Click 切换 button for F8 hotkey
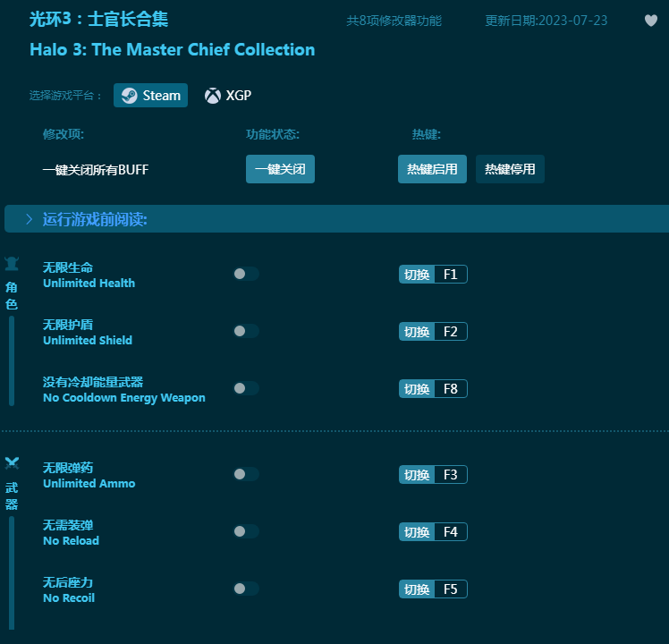669x644 pixels. (x=417, y=388)
